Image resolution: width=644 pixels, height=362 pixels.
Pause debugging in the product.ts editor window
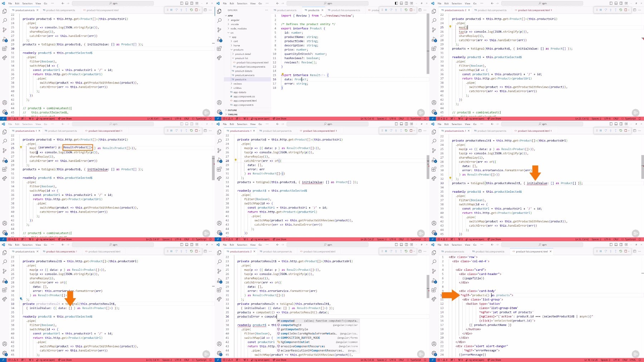tap(386, 10)
